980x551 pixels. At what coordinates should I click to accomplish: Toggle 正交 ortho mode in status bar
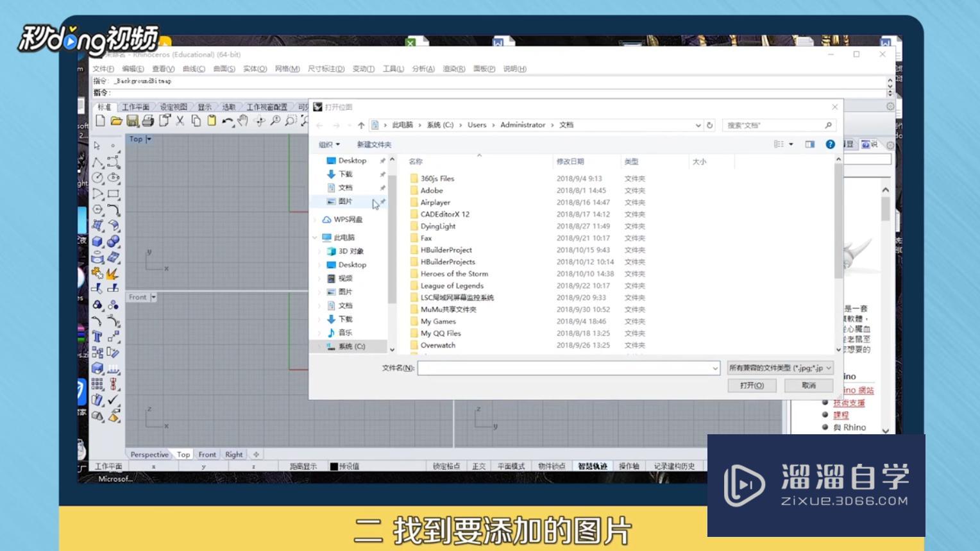tap(479, 466)
